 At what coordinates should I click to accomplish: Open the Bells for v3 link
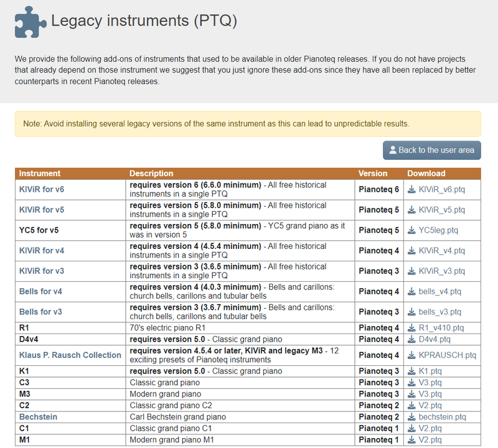click(x=40, y=312)
